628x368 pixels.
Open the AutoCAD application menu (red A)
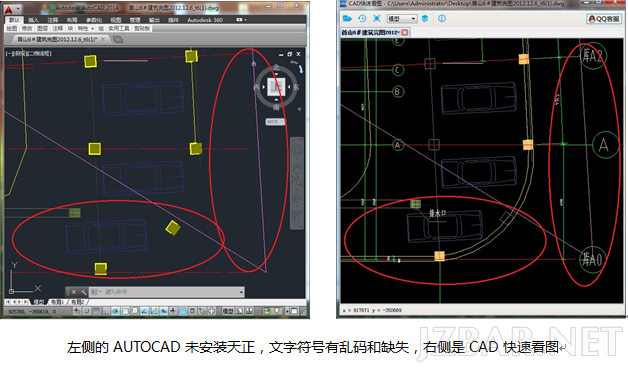[x=8, y=9]
